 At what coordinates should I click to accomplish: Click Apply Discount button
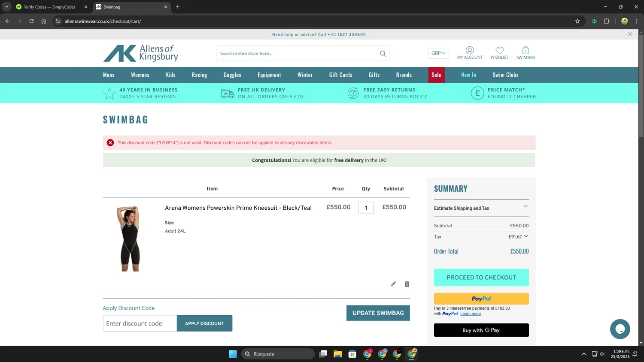click(x=204, y=323)
